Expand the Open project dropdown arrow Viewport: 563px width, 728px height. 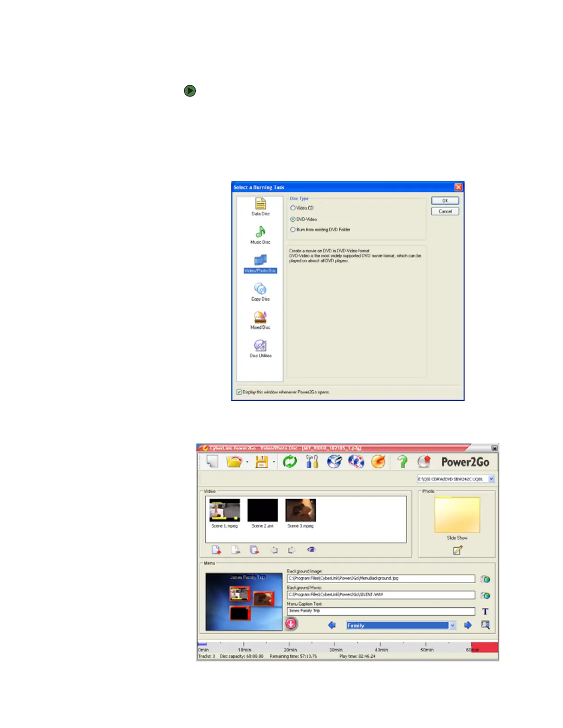point(247,462)
